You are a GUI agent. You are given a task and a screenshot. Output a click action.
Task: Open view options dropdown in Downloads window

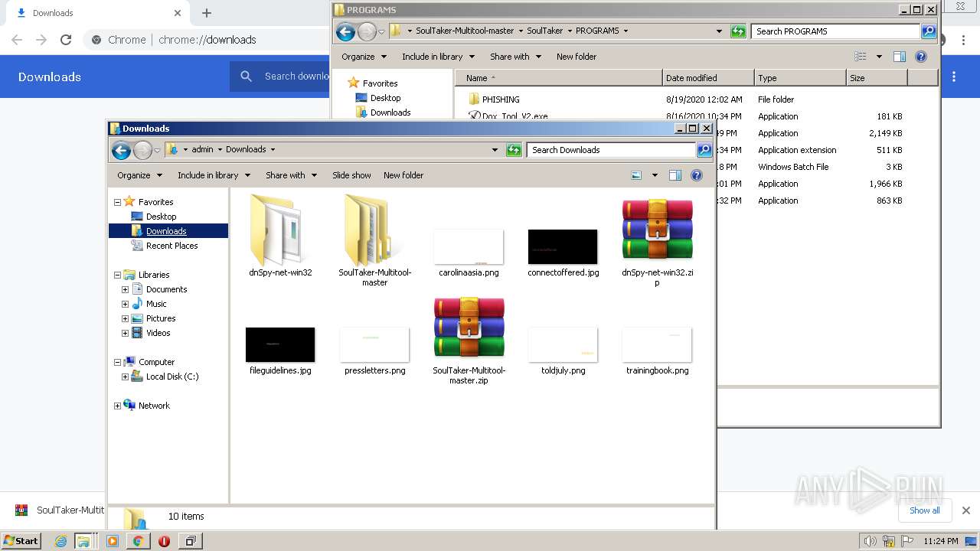tap(655, 175)
